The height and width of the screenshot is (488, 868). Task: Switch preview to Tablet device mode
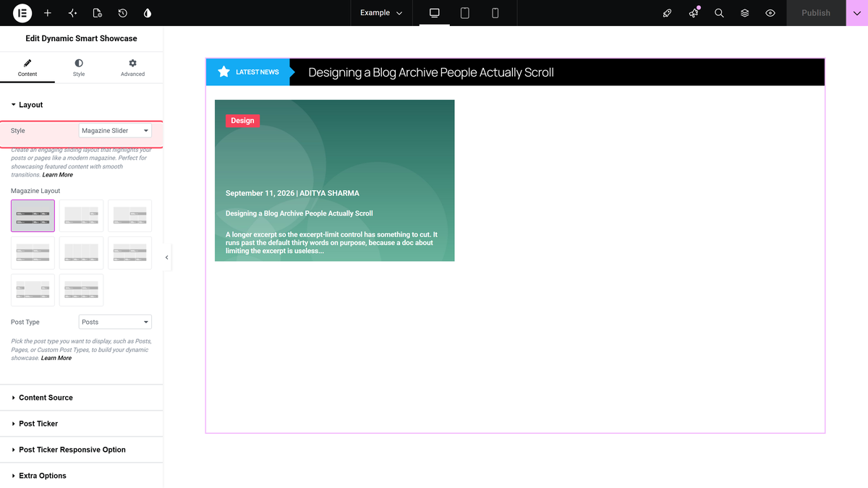pyautogui.click(x=465, y=13)
